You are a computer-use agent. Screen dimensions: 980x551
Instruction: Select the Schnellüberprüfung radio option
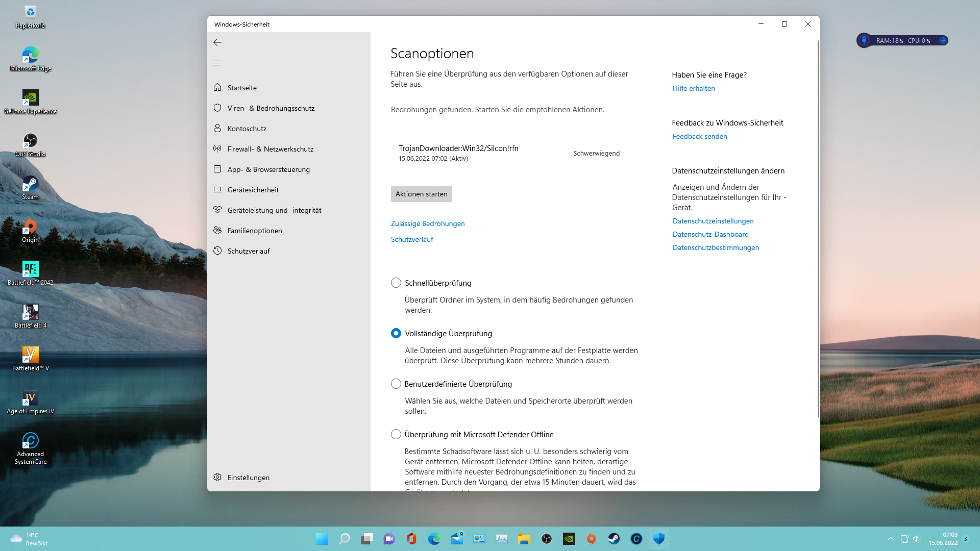click(x=396, y=283)
